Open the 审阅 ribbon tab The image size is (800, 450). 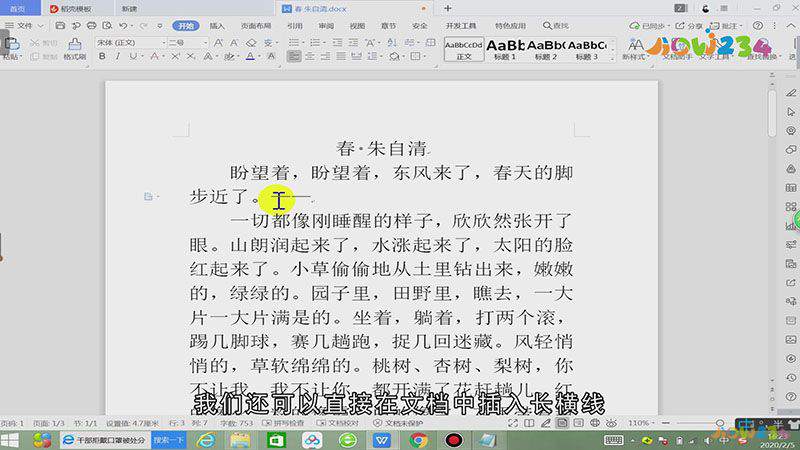pyautogui.click(x=326, y=26)
